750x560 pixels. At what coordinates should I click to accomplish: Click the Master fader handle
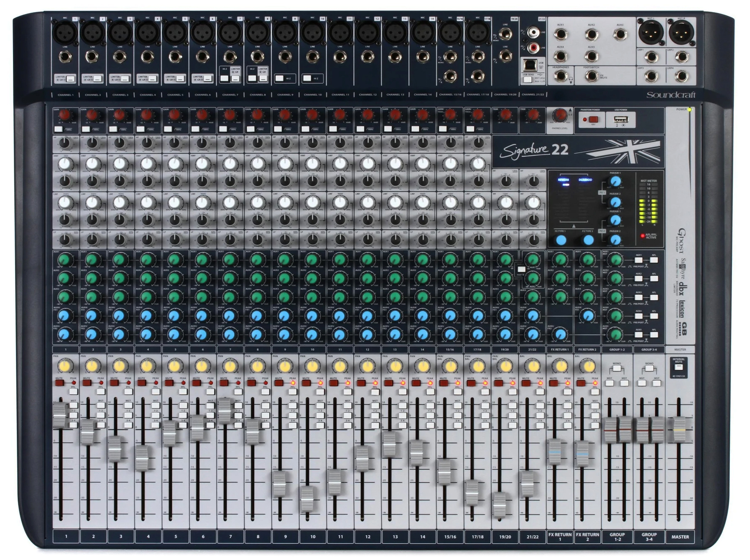point(679,430)
